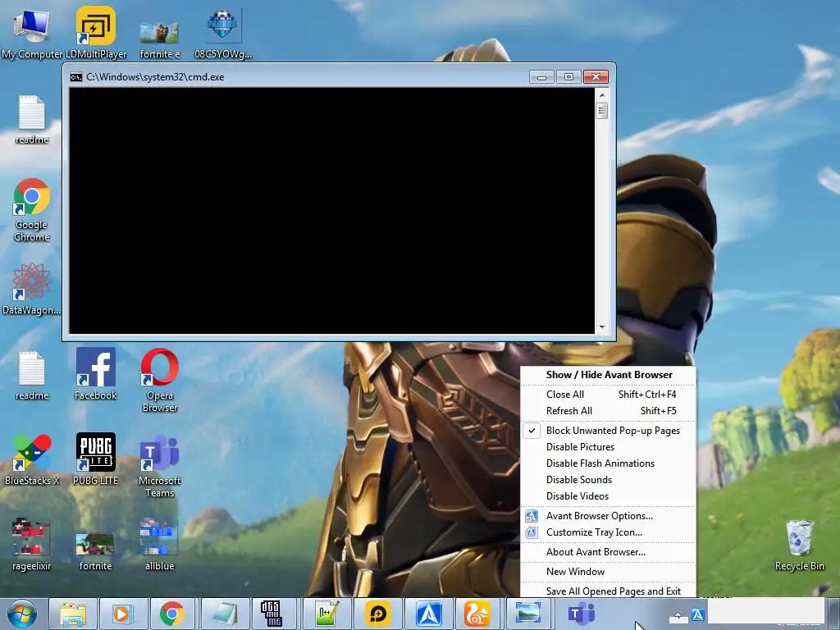Launch PUBG LITE shortcut
This screenshot has width=840, height=630.
tap(95, 459)
